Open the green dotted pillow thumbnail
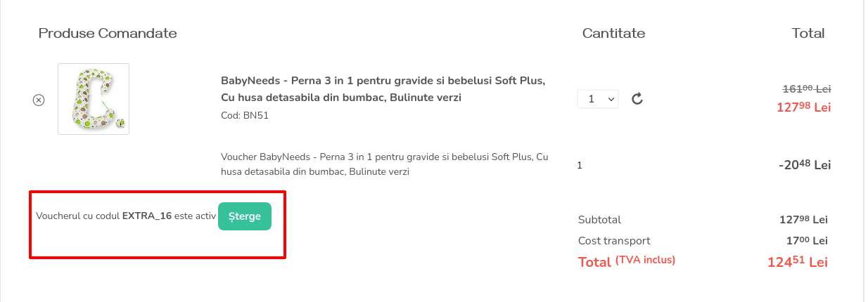Screen dimensions: 868x302 click(x=94, y=99)
